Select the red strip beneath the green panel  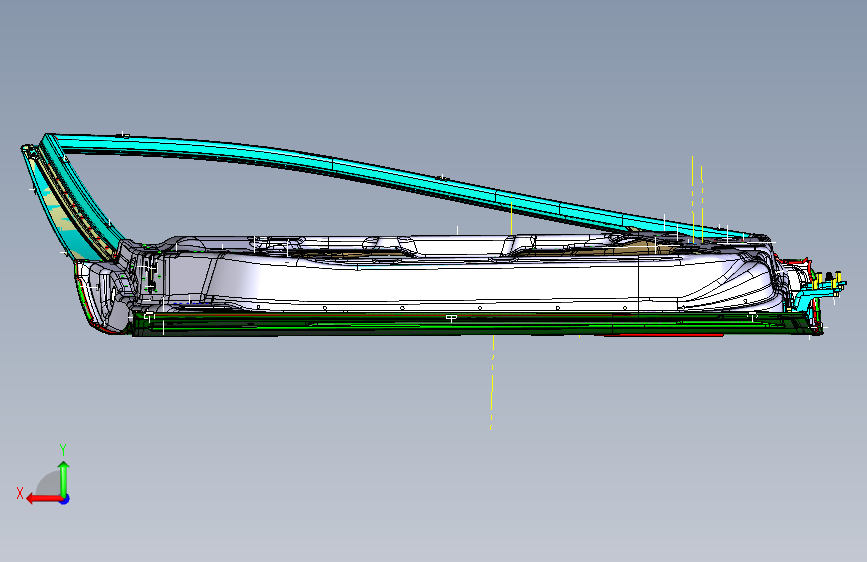coord(666,335)
